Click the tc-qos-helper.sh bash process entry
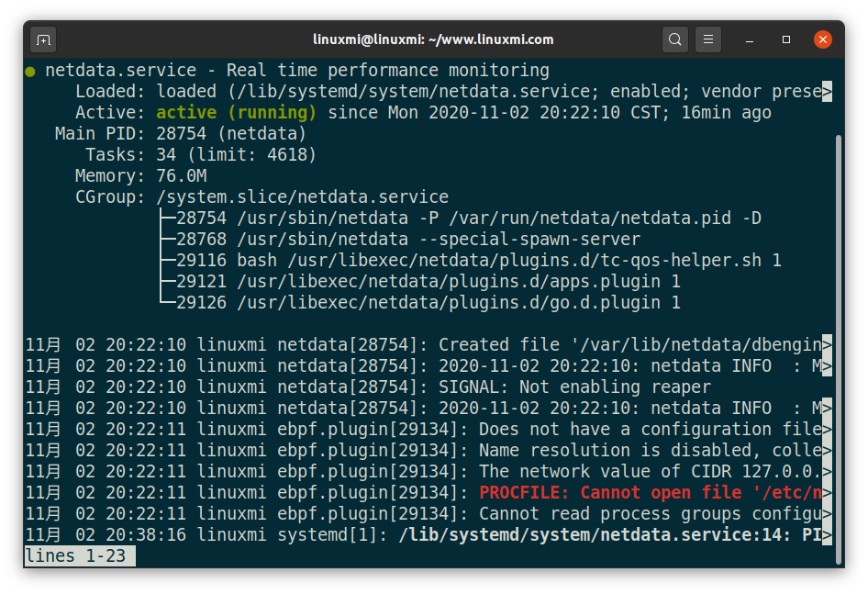868x594 pixels. (x=478, y=261)
